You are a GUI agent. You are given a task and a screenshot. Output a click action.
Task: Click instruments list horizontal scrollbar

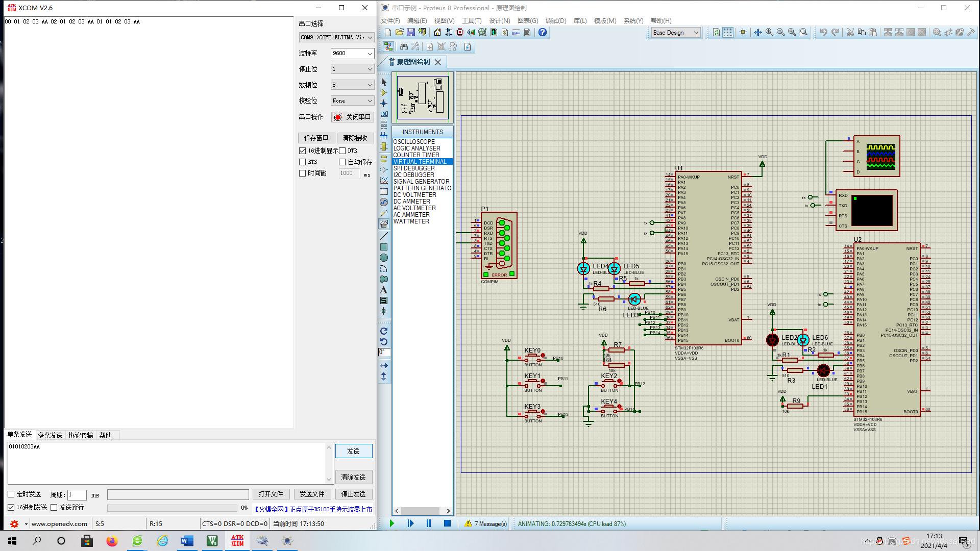pos(423,511)
